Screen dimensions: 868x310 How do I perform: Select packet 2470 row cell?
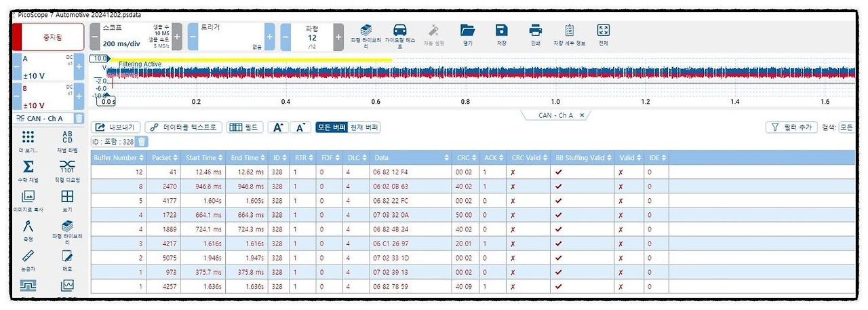pyautogui.click(x=165, y=187)
